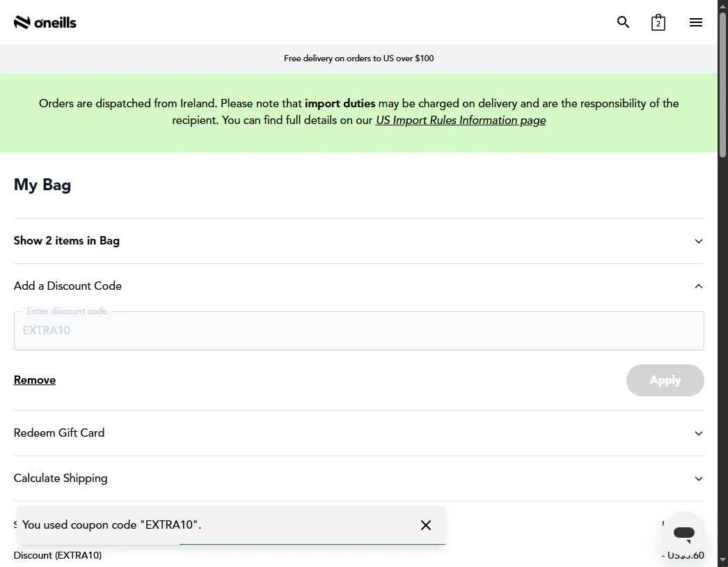This screenshot has height=567, width=728.
Task: Click the You used coupon code message
Action: [111, 525]
